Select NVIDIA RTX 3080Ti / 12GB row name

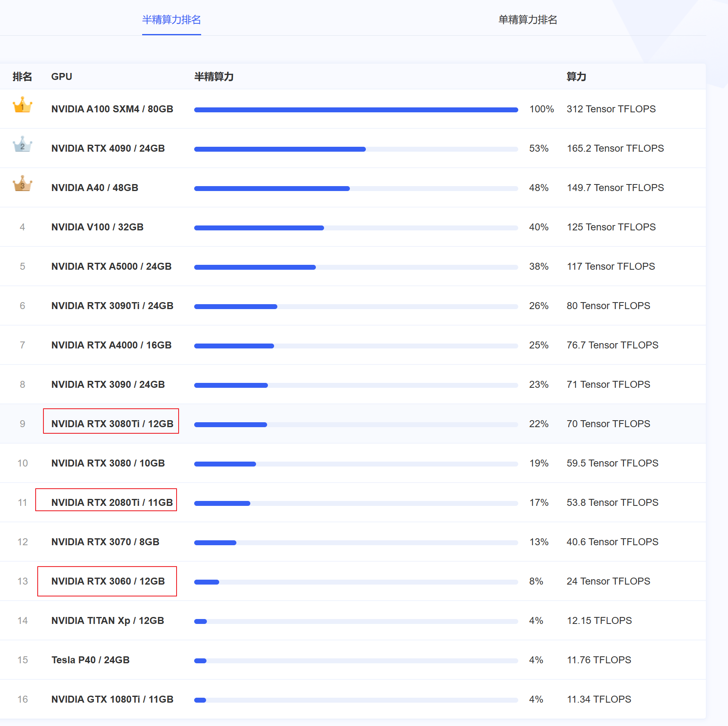point(112,424)
